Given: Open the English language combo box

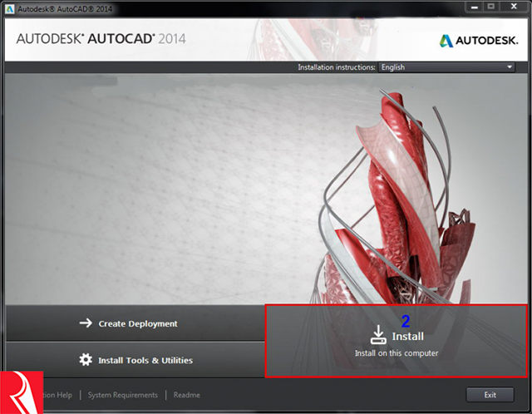Looking at the screenshot, I should pos(446,67).
